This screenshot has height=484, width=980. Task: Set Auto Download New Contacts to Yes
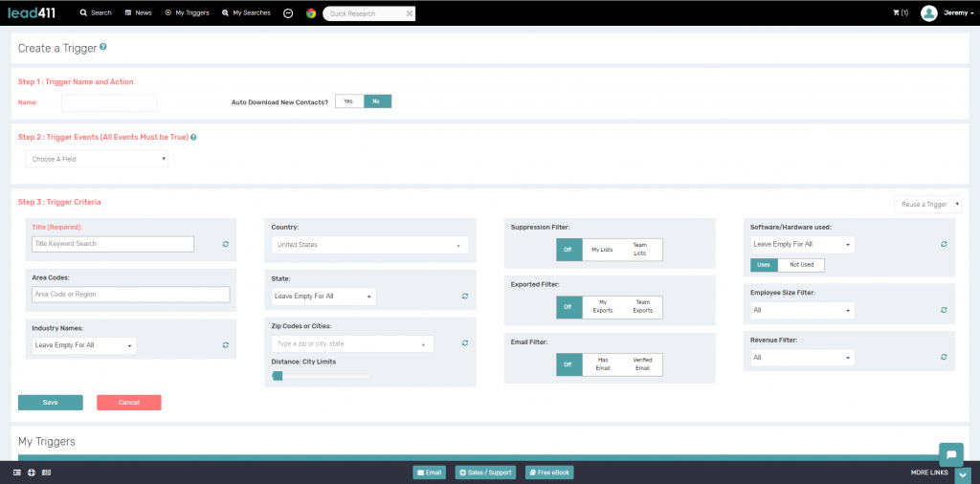point(348,101)
